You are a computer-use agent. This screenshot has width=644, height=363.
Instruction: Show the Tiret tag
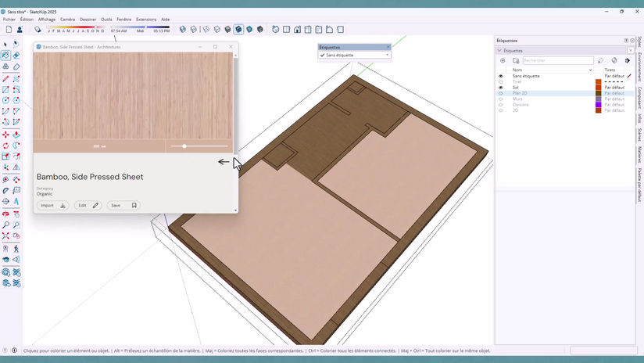tap(501, 82)
